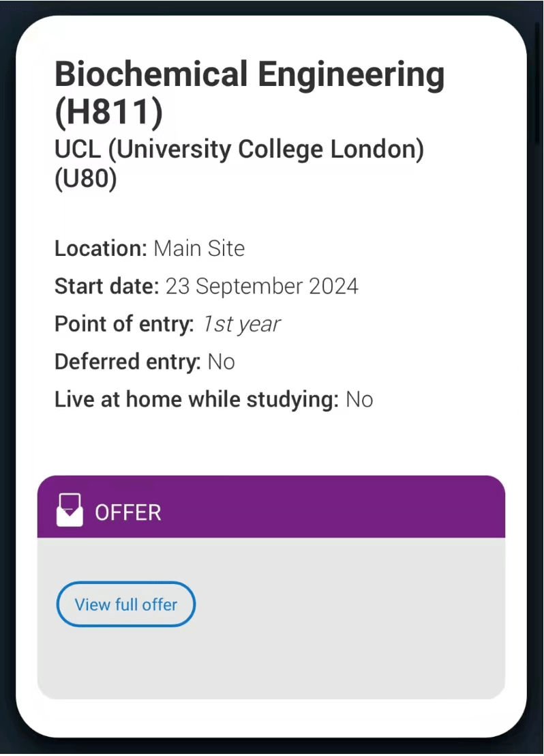Click the (U80) institution code text
The image size is (544, 756).
click(86, 179)
